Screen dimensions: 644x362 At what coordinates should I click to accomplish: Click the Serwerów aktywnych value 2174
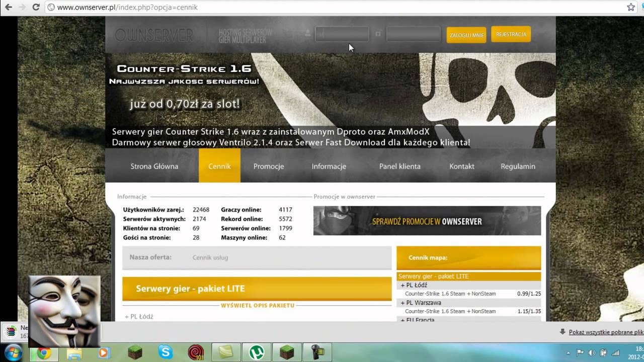[x=199, y=219]
